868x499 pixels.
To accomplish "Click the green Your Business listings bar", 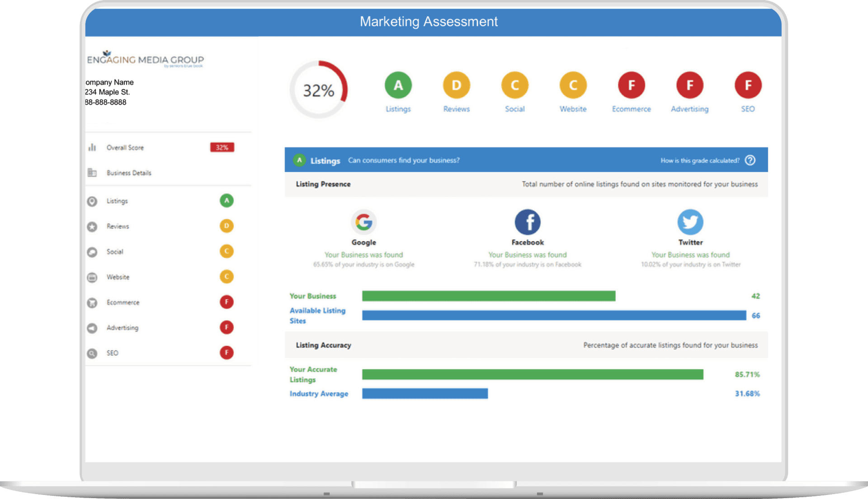I will [488, 296].
